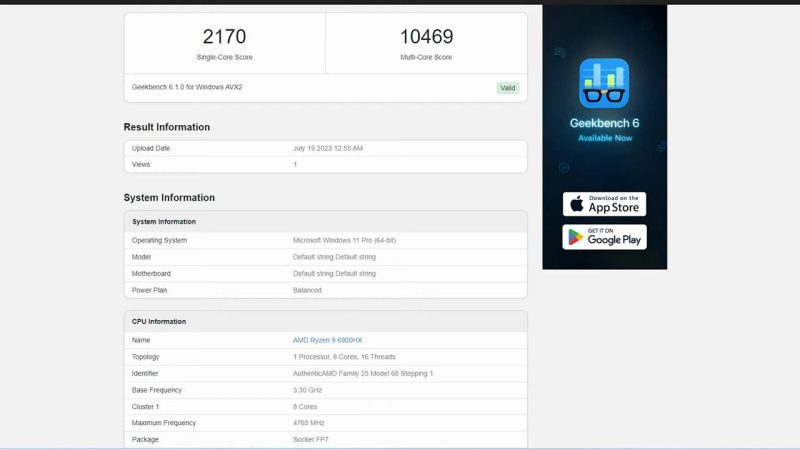Screen dimensions: 800x450
Task: Open the Download on the App Store button
Action: point(604,204)
